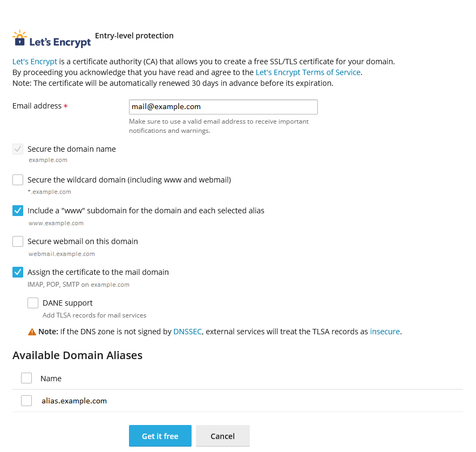
Task: Open the 'Let's Encrypt' link
Action: coord(35,61)
